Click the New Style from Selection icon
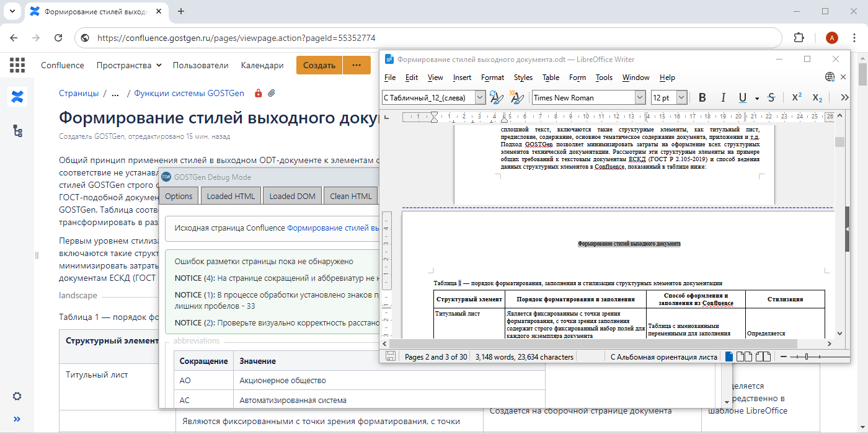Image resolution: width=868 pixels, height=434 pixels. click(516, 97)
